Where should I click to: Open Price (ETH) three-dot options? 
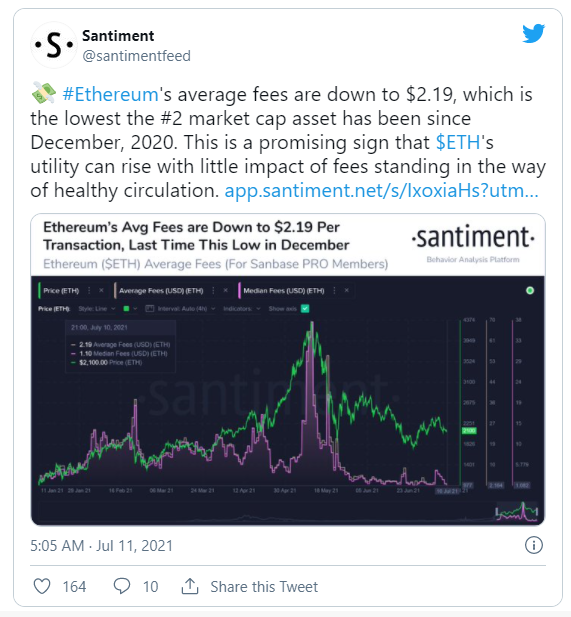pyautogui.click(x=89, y=290)
